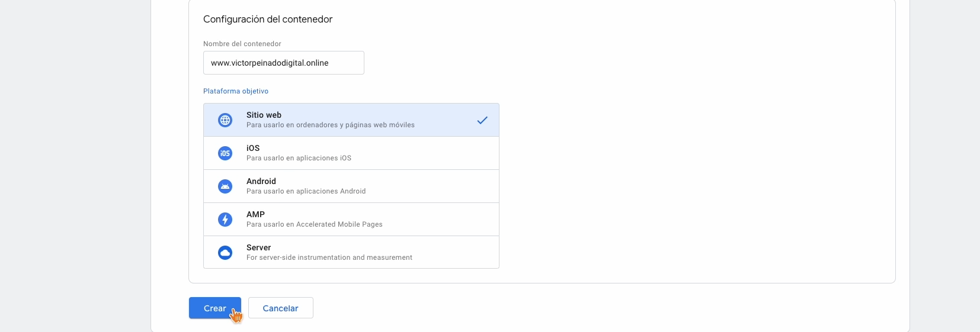This screenshot has width=980, height=332.
Task: Click the "Nombre del contenedor" field label
Action: (x=242, y=44)
